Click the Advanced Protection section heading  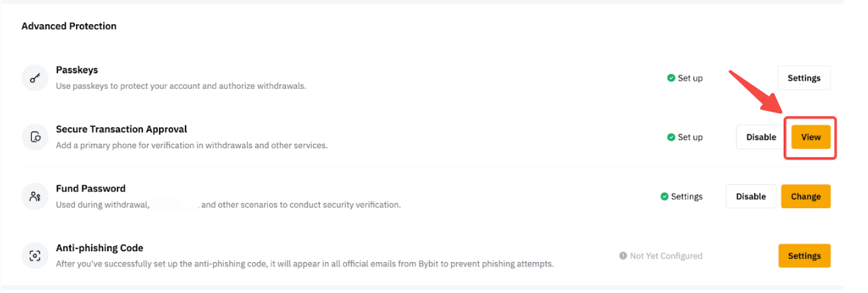coord(69,26)
